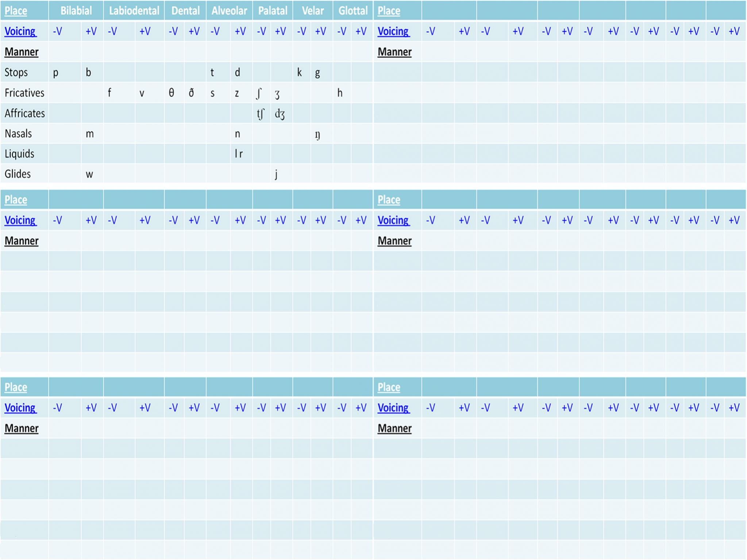Click the -V voicing cell under Dental

pyautogui.click(x=174, y=31)
